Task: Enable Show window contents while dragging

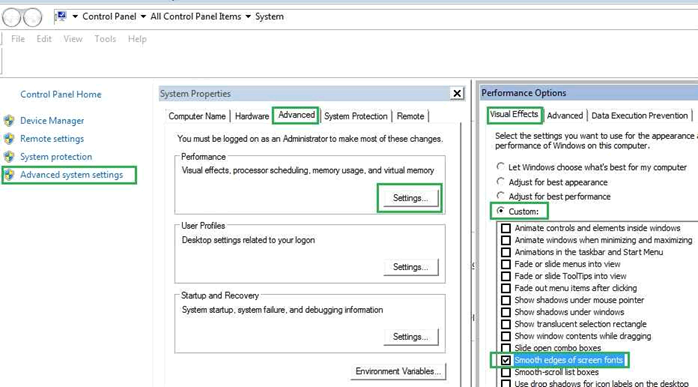Action: pos(506,337)
